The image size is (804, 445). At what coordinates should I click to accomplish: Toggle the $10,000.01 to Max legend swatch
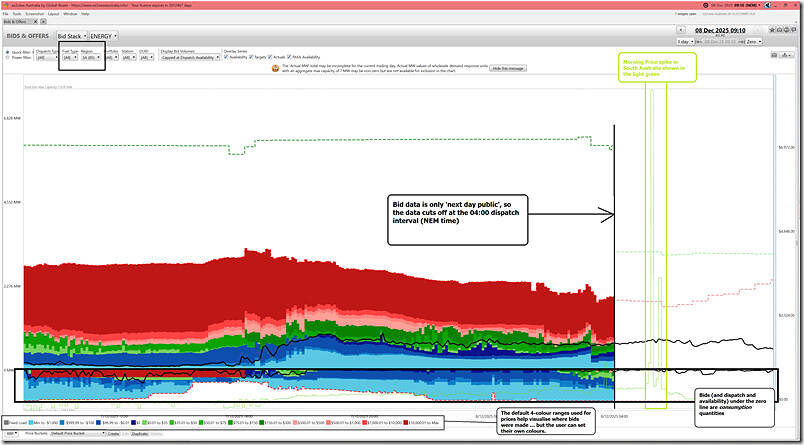coord(406,422)
